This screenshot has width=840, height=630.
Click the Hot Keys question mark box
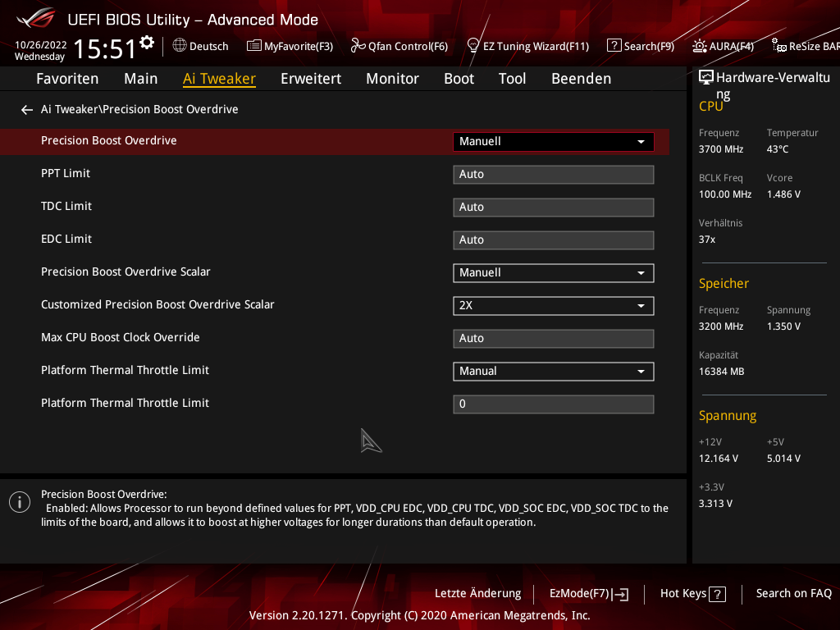717,594
